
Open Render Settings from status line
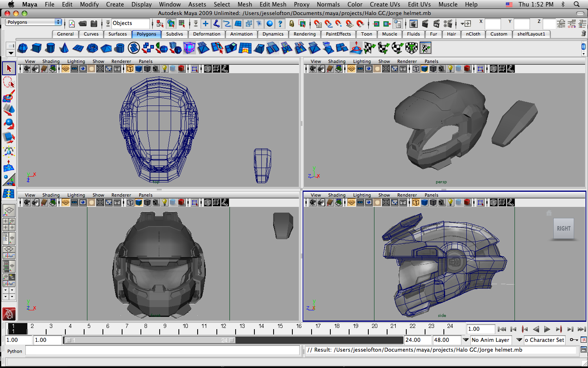coord(448,24)
